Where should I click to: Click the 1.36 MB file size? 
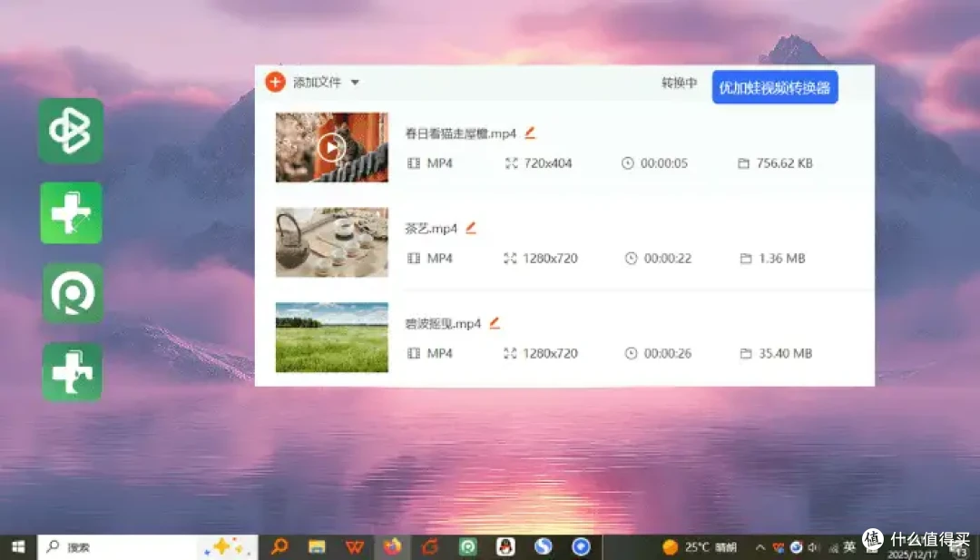[782, 258]
